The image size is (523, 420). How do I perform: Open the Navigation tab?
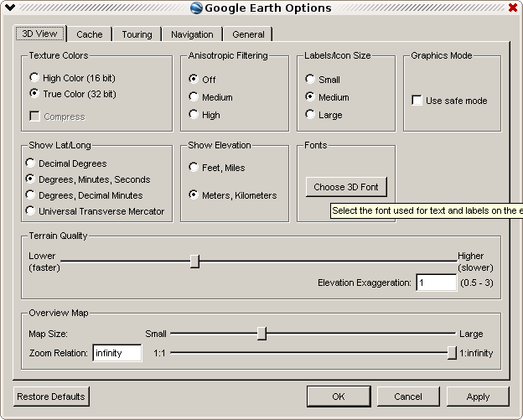192,34
